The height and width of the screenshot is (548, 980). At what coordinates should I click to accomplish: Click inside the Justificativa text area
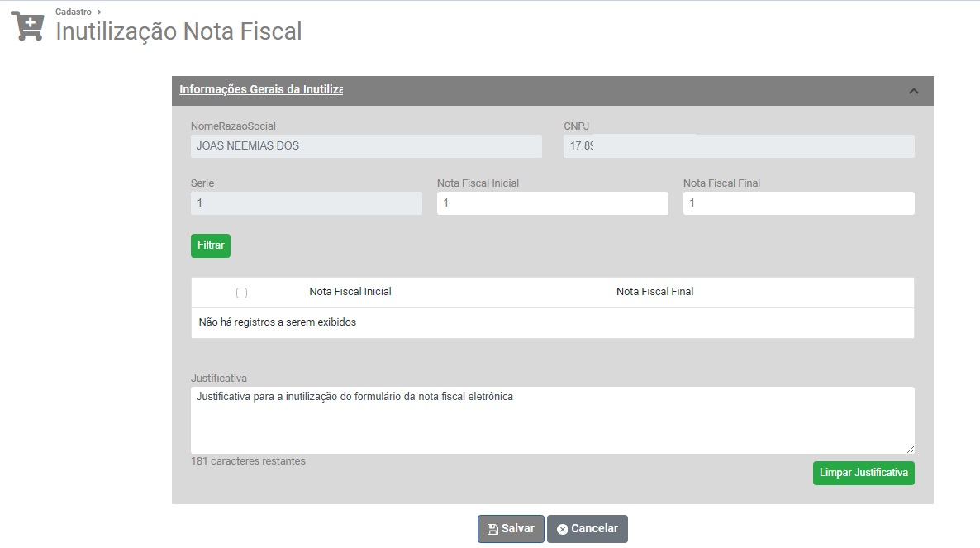tap(552, 420)
